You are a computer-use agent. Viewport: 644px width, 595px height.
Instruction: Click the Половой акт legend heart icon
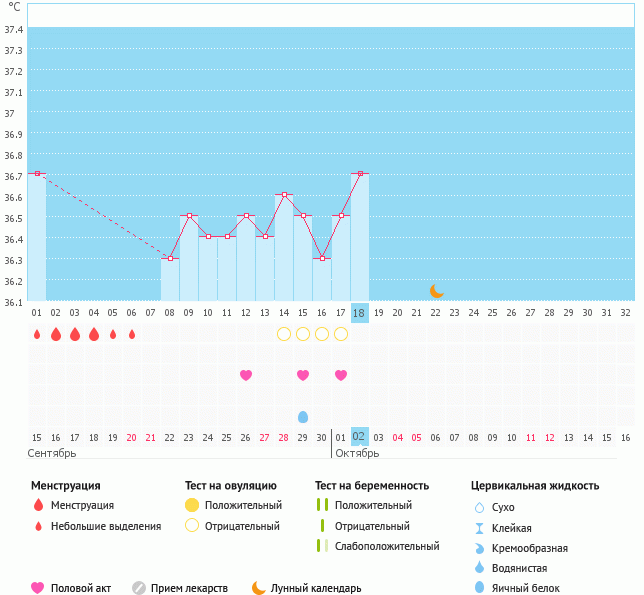(x=38, y=588)
